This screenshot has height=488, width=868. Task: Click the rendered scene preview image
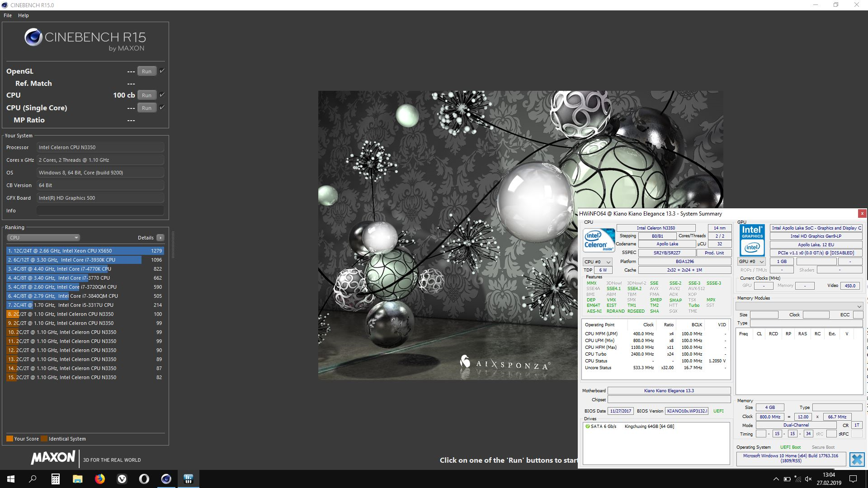click(x=520, y=235)
